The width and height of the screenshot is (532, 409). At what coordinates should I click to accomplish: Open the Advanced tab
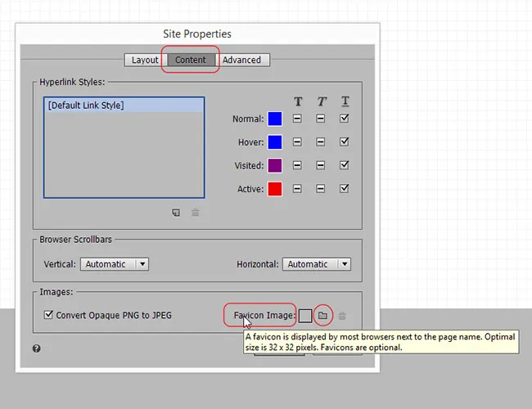(242, 60)
